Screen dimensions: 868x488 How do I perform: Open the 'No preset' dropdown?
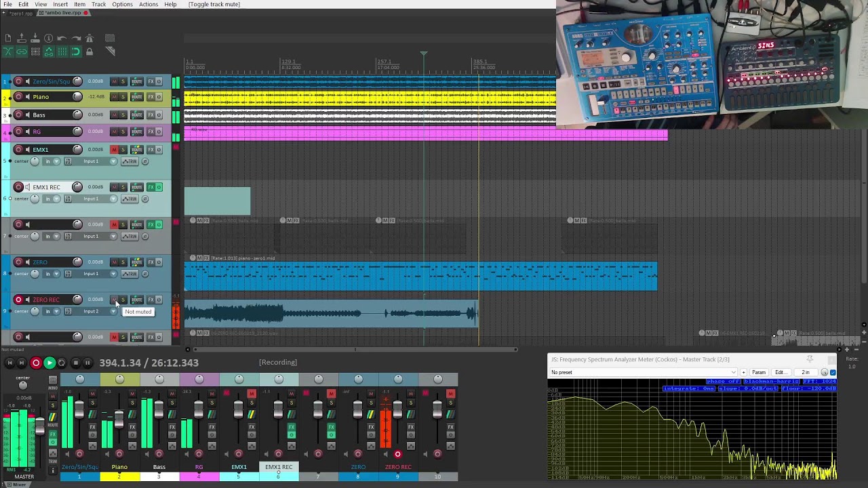coord(643,372)
